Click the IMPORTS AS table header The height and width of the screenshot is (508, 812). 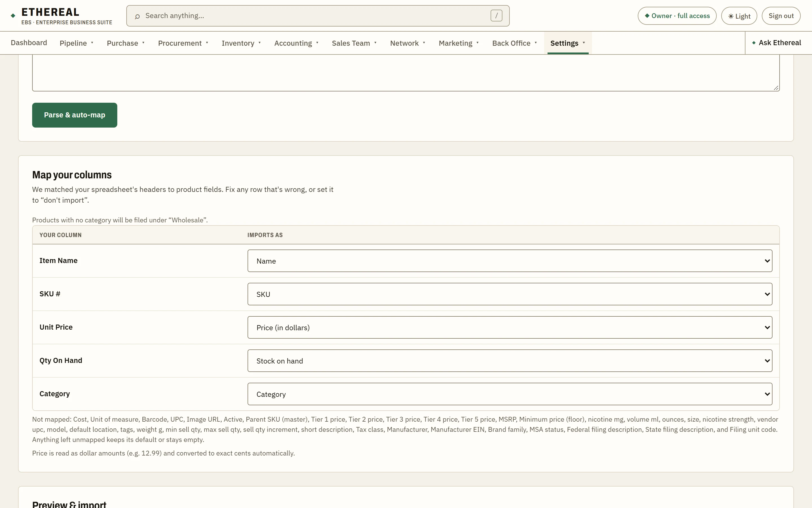point(265,235)
